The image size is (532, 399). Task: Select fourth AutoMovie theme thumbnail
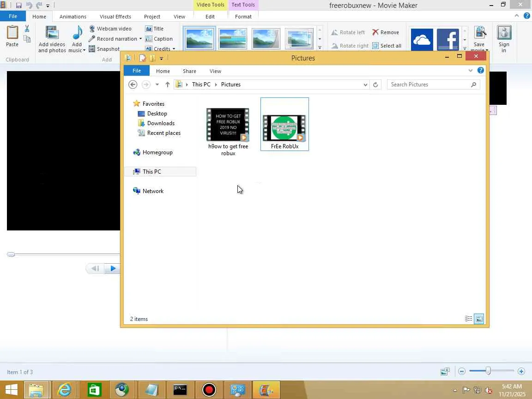(x=299, y=39)
